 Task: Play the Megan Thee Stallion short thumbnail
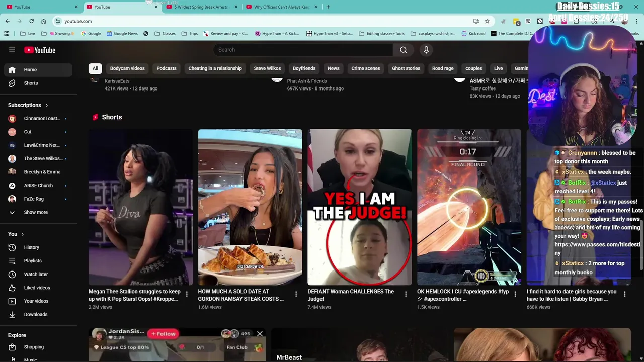(140, 207)
